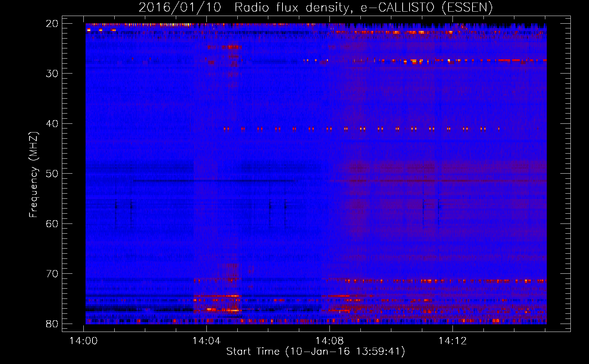Click the 60 frequency tick label
This screenshot has width=589, height=364.
tap(52, 224)
